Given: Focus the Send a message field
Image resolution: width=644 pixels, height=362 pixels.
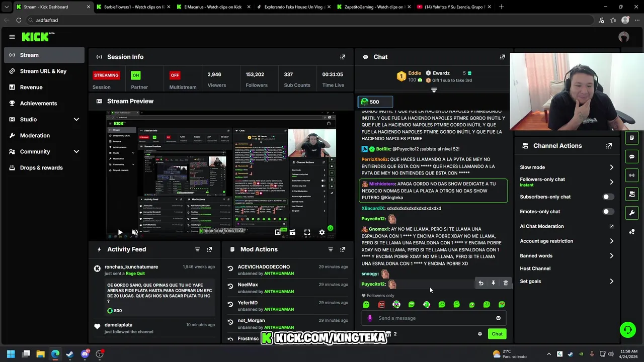Looking at the screenshot, I should [x=435, y=318].
